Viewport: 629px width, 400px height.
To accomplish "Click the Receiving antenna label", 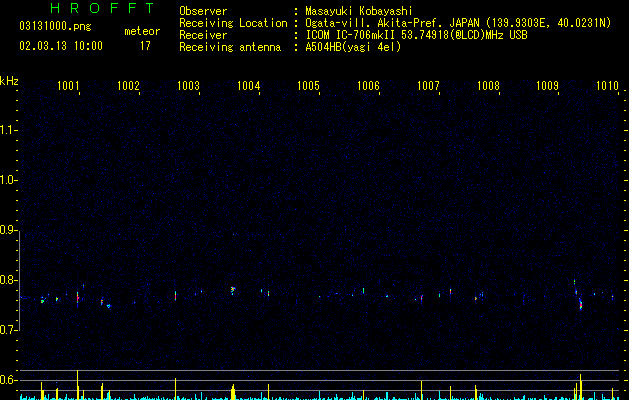I will [230, 47].
